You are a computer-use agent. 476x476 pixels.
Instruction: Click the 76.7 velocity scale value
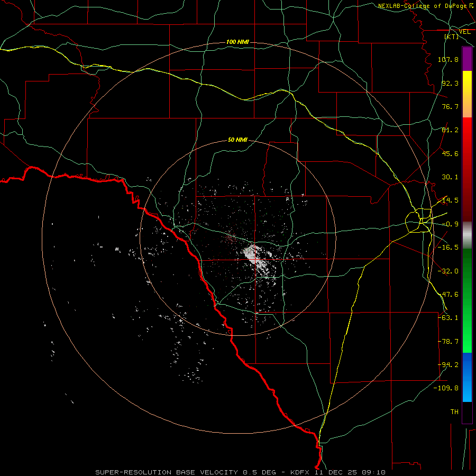450,106
